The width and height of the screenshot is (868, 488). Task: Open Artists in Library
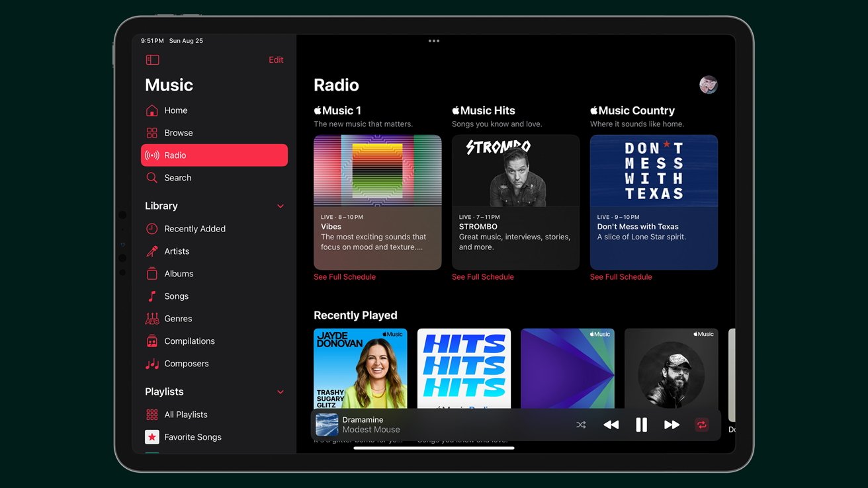[x=214, y=251]
